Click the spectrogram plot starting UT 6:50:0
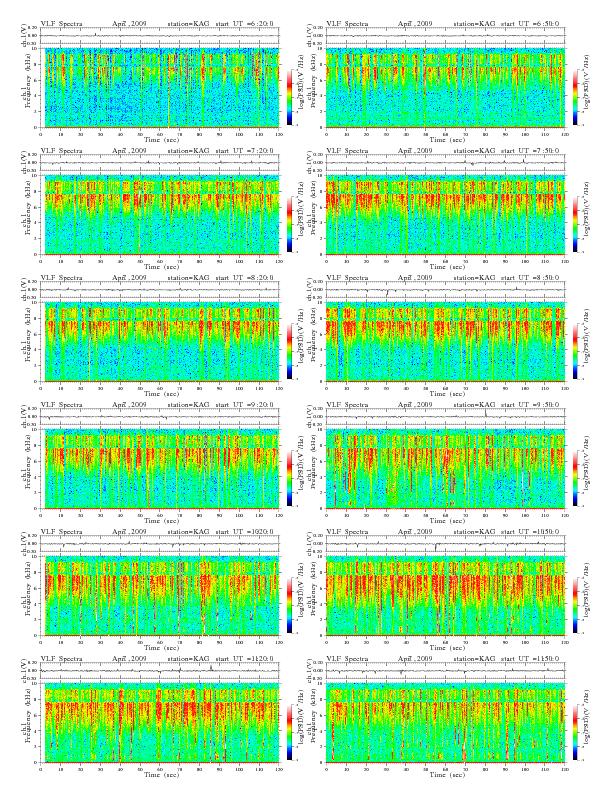The height and width of the screenshot is (792, 612). click(x=445, y=87)
